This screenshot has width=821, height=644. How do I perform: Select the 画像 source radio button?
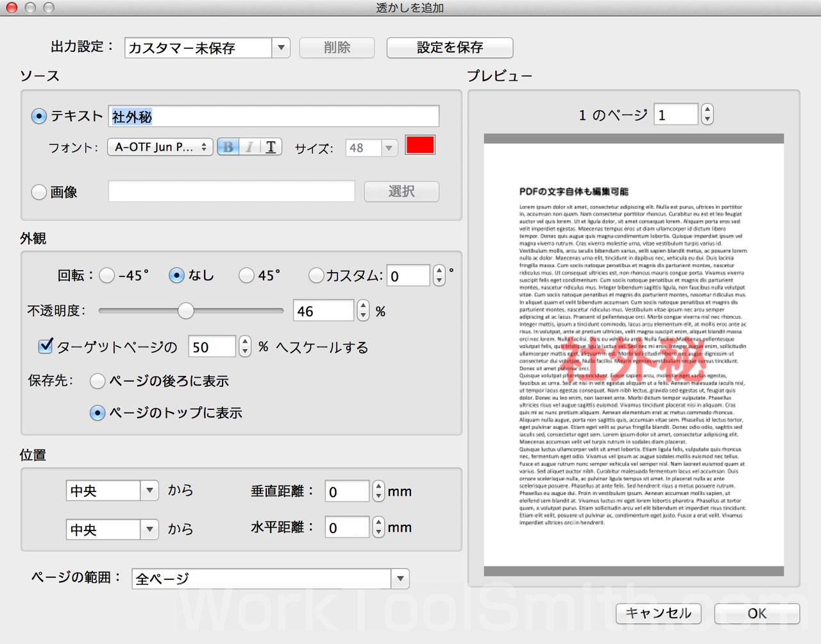pyautogui.click(x=39, y=192)
